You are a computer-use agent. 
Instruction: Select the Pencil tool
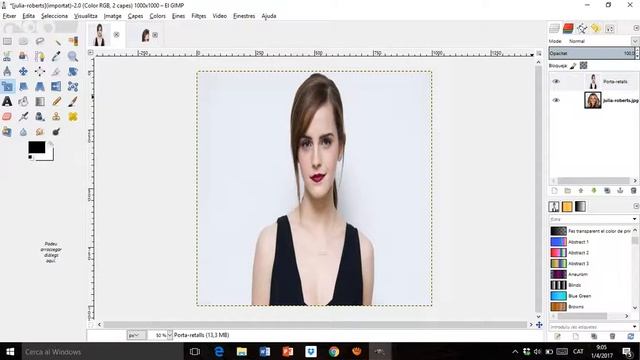(56, 101)
